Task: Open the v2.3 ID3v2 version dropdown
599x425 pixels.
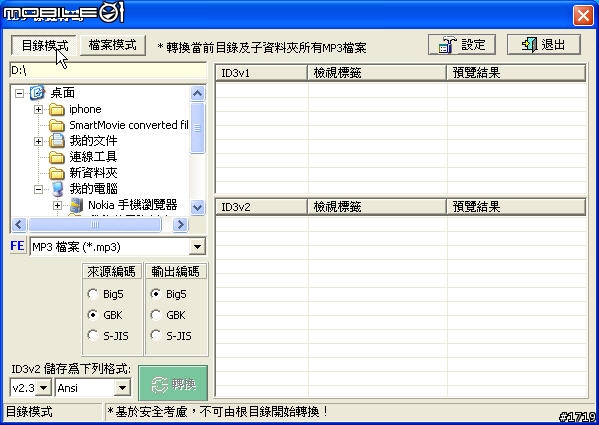Action: click(44, 388)
